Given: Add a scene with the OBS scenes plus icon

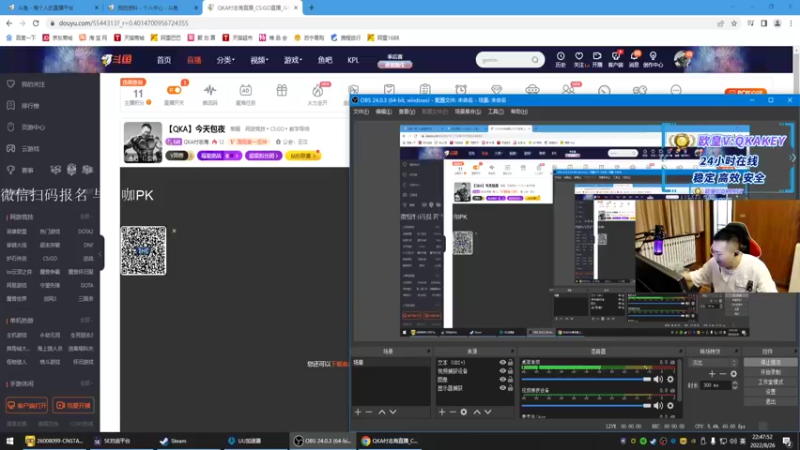Looking at the screenshot, I should (358, 412).
